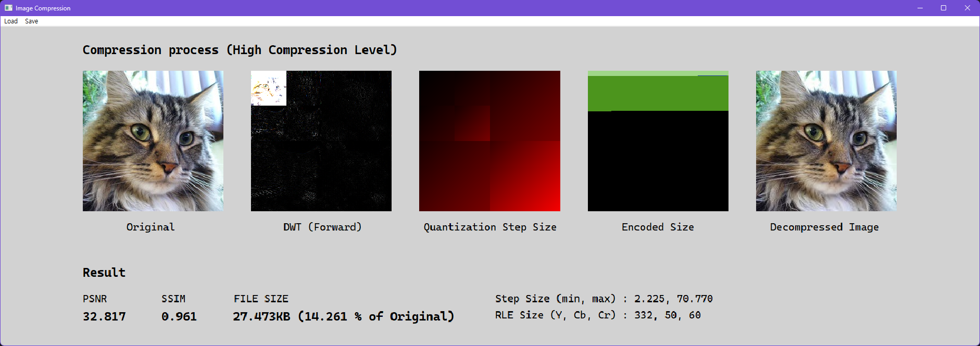980x346 pixels.
Task: Click the app icon in title bar
Action: coord(8,8)
